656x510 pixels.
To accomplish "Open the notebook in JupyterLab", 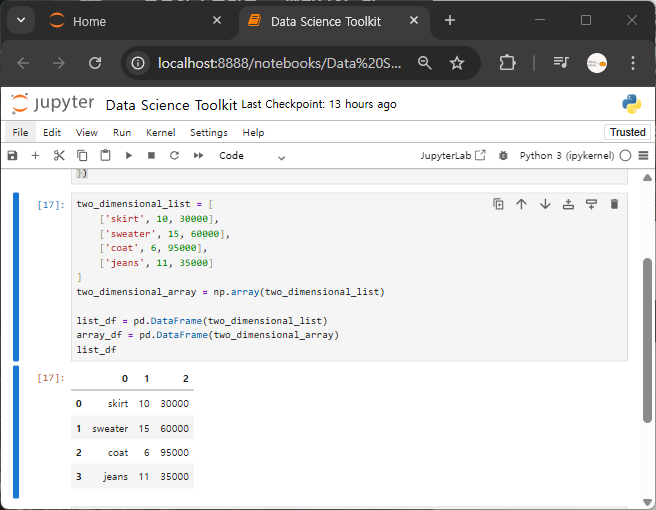I will (453, 156).
